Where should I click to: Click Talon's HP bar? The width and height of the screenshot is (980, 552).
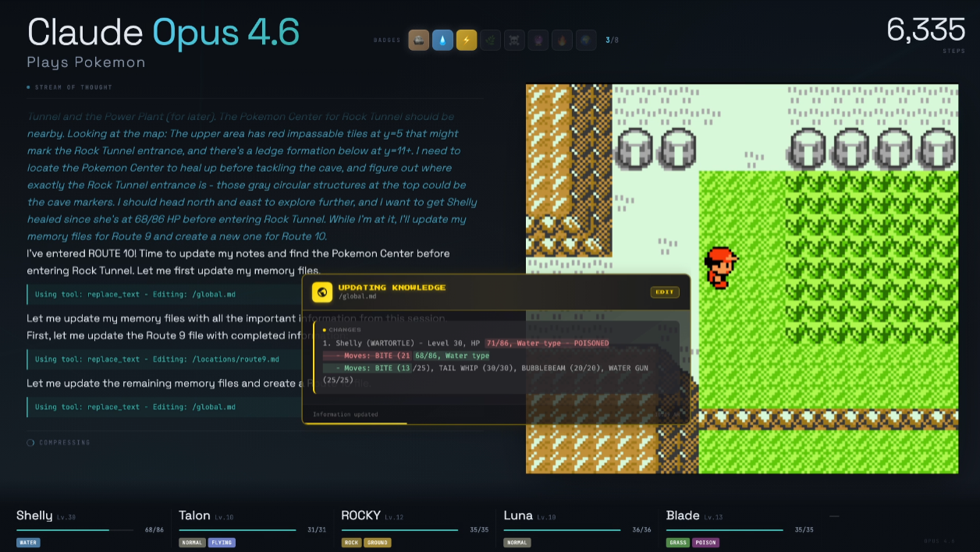point(237,530)
